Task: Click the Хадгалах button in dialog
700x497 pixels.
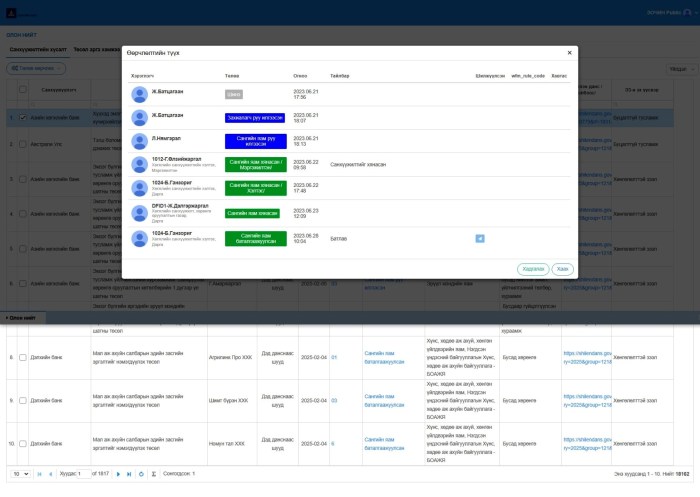Action: (533, 269)
